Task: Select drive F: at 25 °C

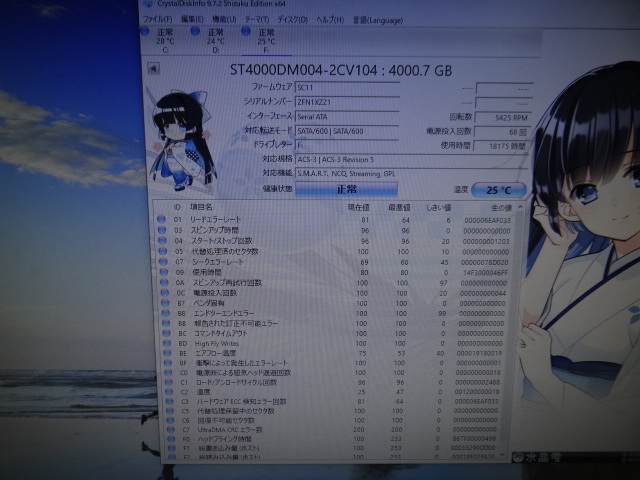Action: point(266,40)
